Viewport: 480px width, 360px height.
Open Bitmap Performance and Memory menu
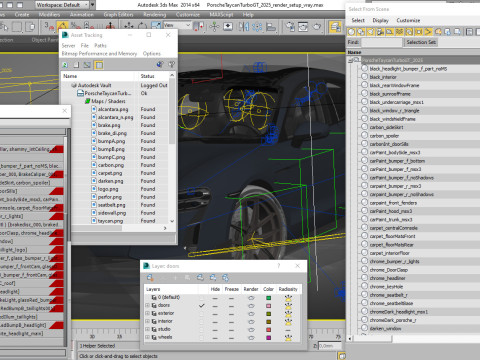tap(99, 54)
